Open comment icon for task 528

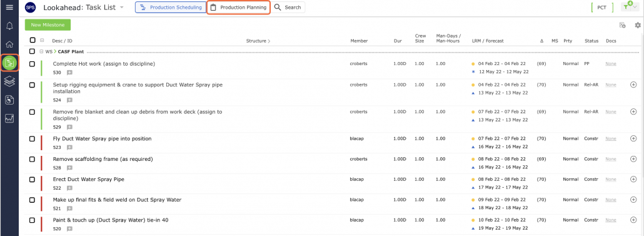pos(69,168)
